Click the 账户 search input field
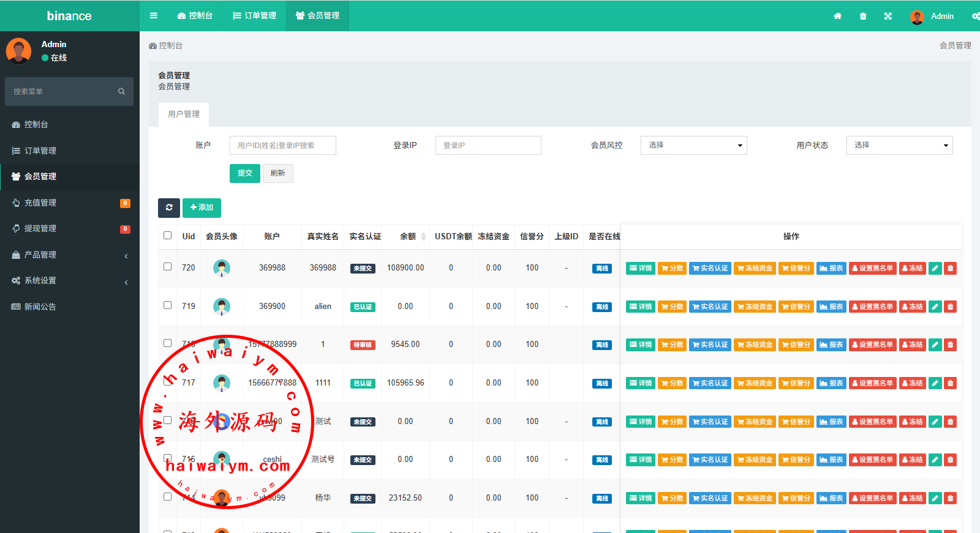 (x=282, y=145)
